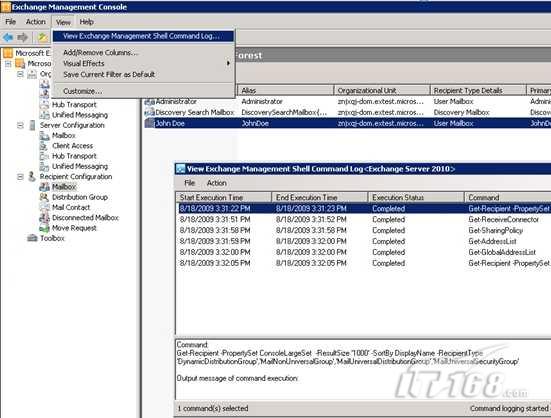Select Unified Messaging under Server Configuration

click(80, 166)
